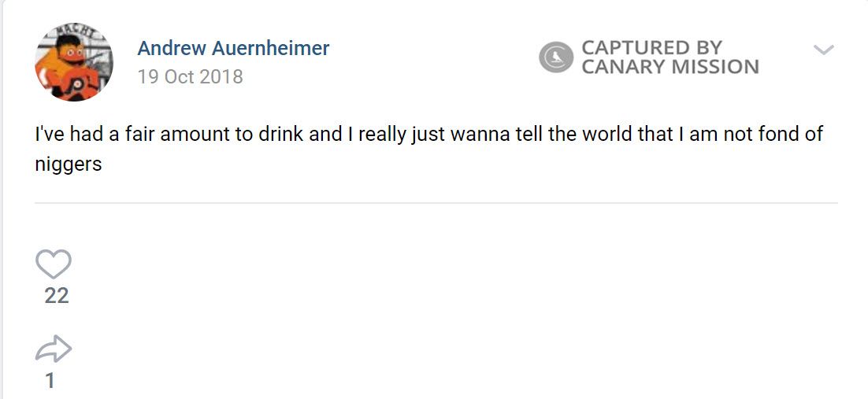Viewport: 868px width, 399px height.
Task: Click the share count of 1
Action: pos(50,381)
